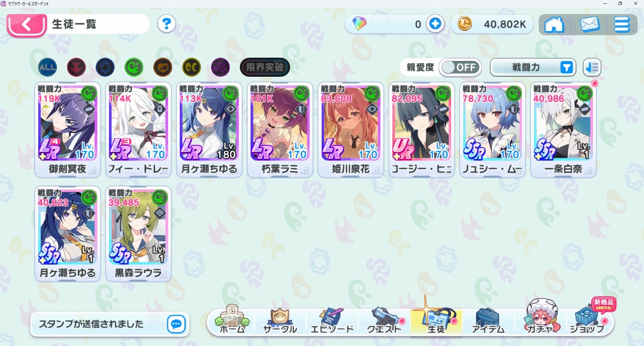The width and height of the screenshot is (644, 346).
Task: Select the ALL attribute filter
Action: [x=47, y=67]
